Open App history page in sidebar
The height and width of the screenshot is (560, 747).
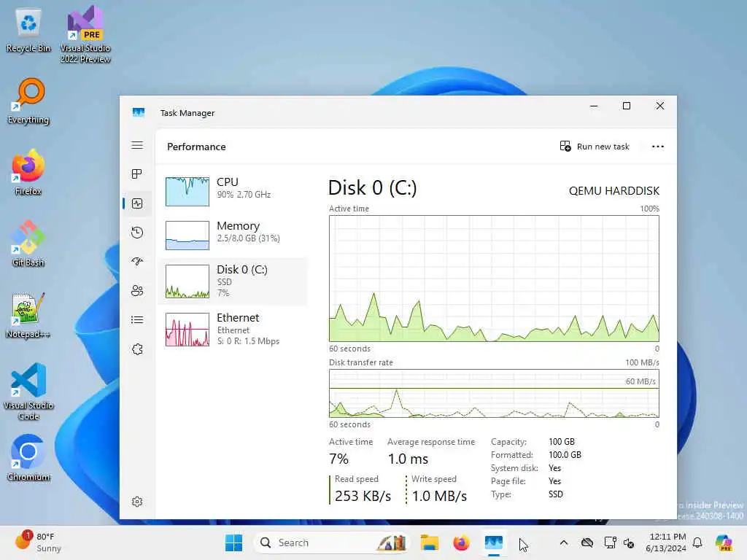click(x=137, y=233)
